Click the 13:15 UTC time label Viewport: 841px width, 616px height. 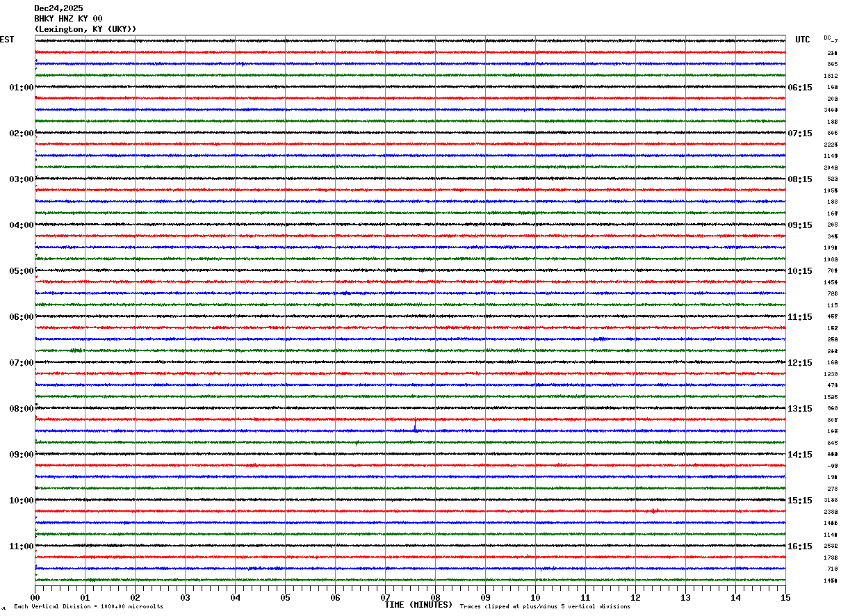[x=800, y=409]
